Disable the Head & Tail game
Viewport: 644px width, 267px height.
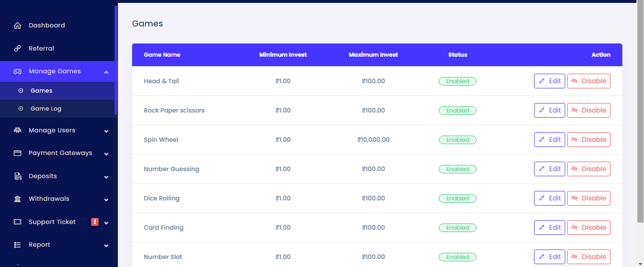(x=588, y=81)
